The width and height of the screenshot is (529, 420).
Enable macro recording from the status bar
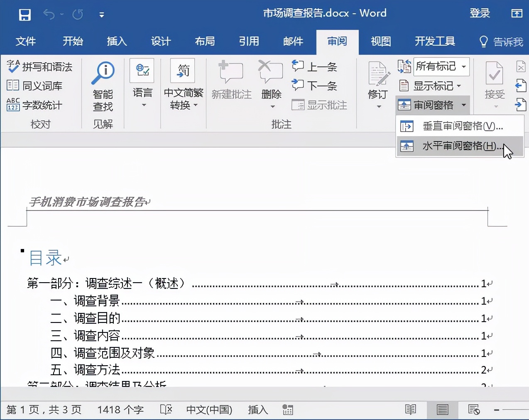tap(288, 410)
